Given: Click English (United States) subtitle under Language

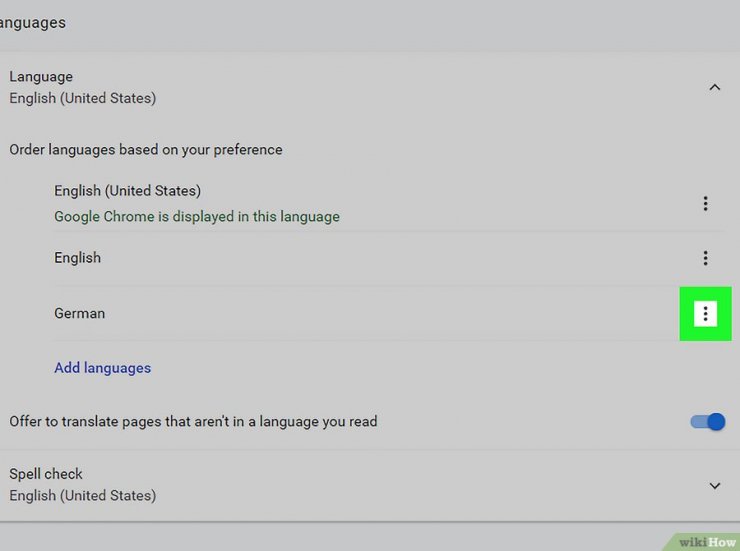Looking at the screenshot, I should coord(82,98).
